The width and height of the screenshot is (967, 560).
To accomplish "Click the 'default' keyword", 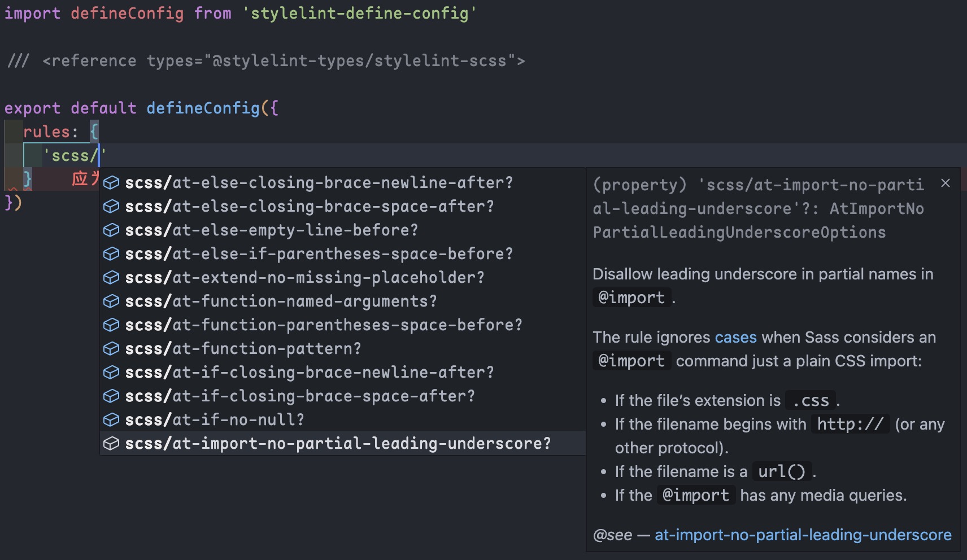I will coord(103,108).
